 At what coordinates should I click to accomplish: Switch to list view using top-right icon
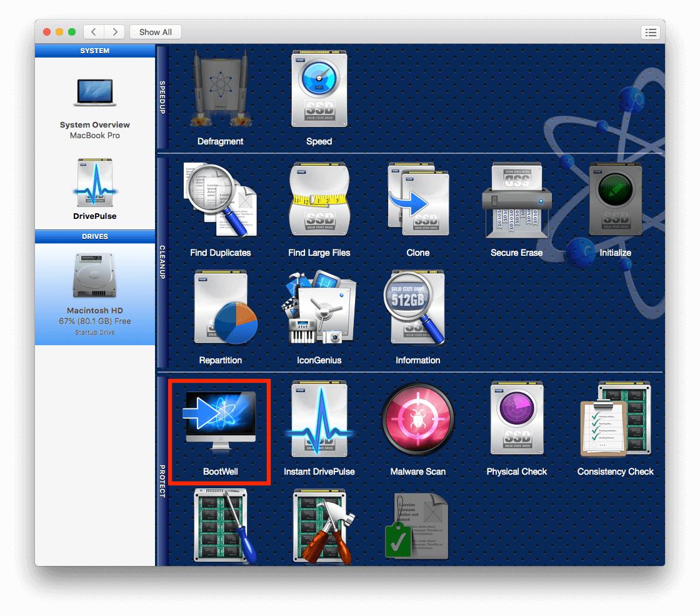[x=650, y=32]
